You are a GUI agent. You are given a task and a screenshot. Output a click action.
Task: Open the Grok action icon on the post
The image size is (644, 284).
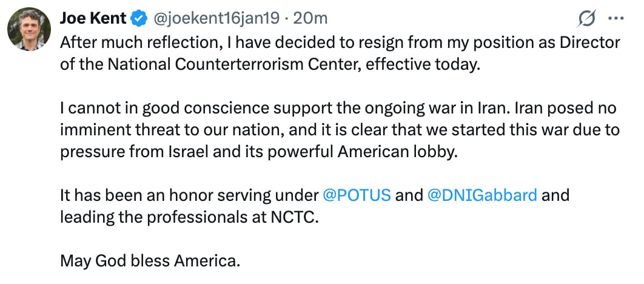(x=586, y=19)
